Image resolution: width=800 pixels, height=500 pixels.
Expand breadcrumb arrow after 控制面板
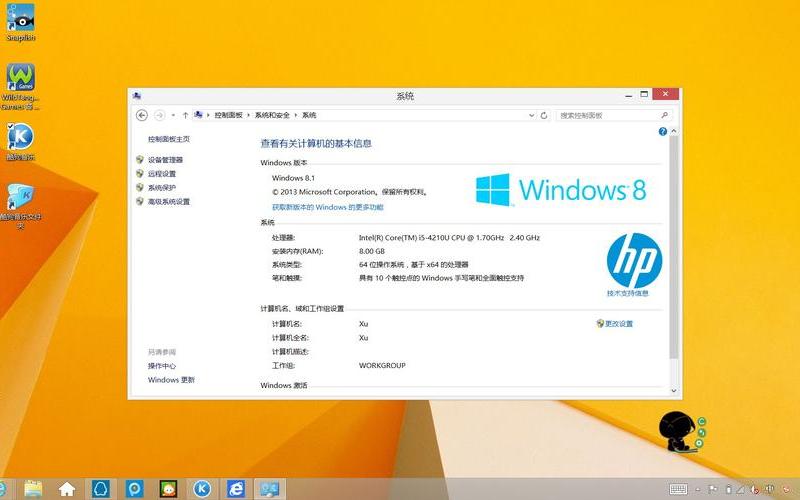(249, 115)
